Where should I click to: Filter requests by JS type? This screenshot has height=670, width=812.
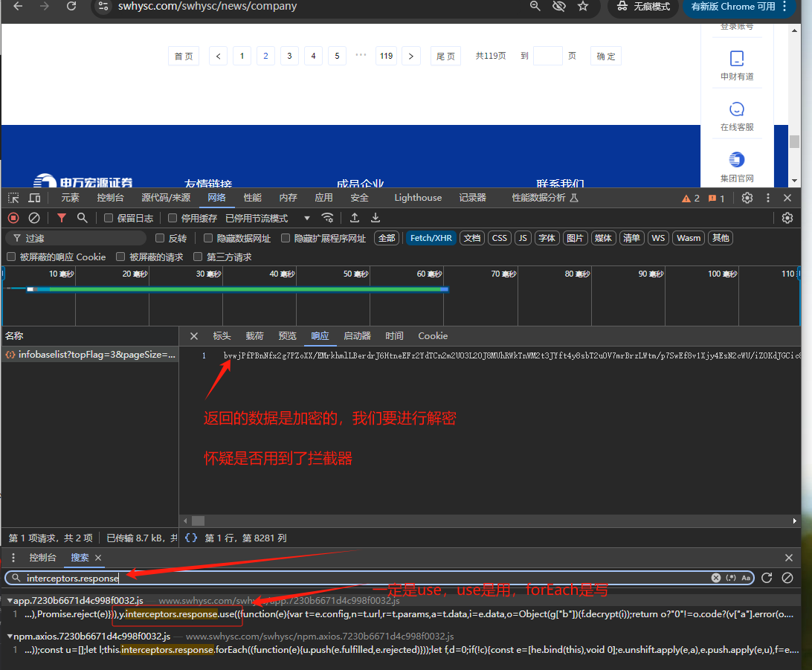[x=523, y=238]
